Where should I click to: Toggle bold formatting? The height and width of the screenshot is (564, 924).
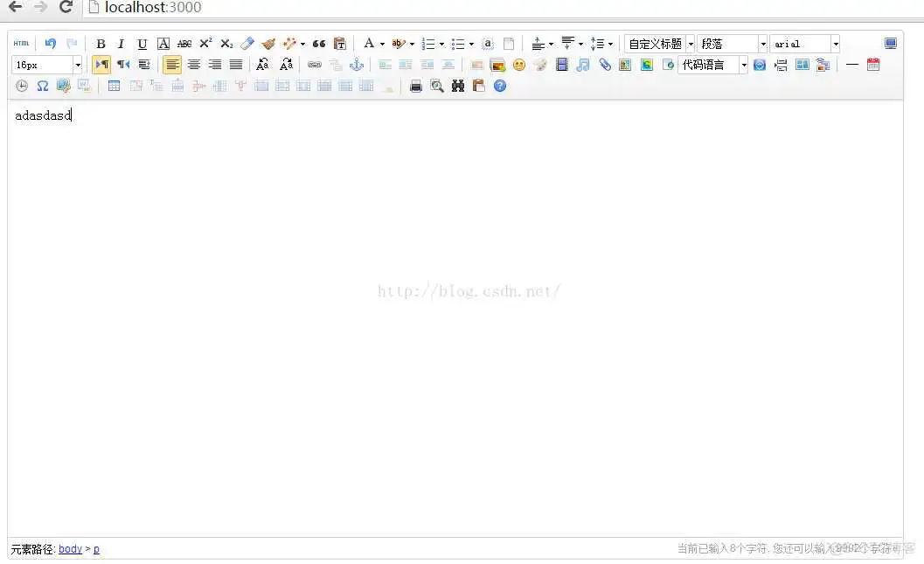coord(101,43)
